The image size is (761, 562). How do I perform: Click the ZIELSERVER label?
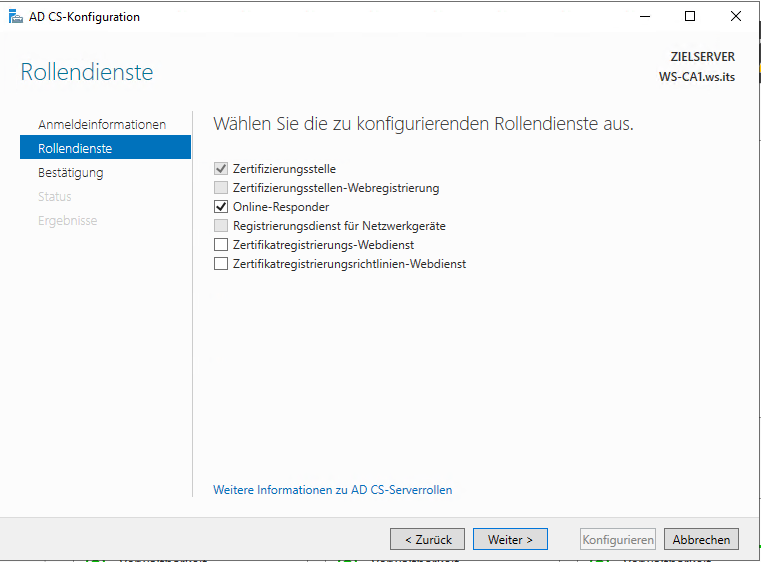(703, 57)
